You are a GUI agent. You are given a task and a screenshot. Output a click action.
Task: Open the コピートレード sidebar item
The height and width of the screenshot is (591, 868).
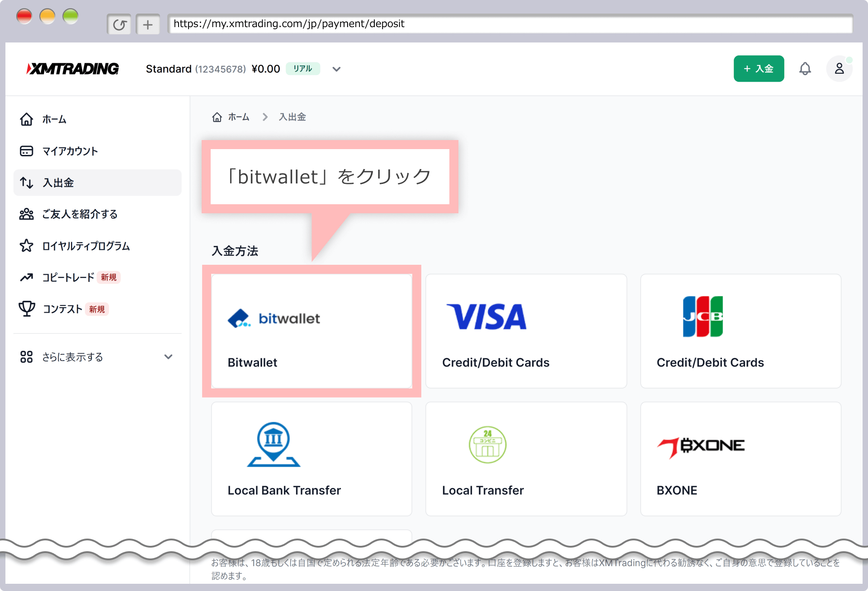coord(68,277)
